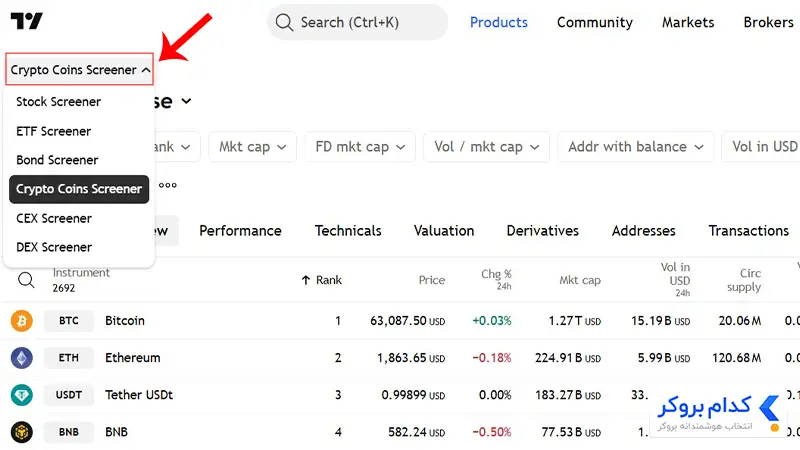This screenshot has width=800, height=450.
Task: Click the Tether USDt coin logo
Action: (x=22, y=395)
